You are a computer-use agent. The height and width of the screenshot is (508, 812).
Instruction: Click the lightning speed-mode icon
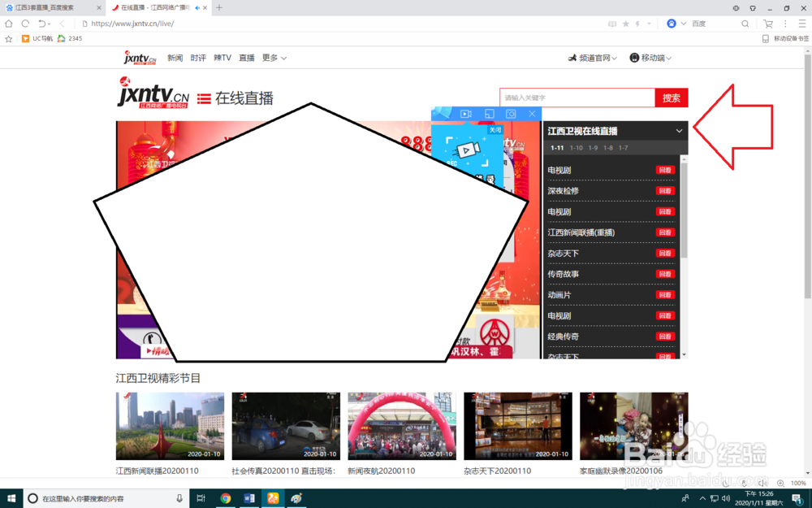[637, 24]
